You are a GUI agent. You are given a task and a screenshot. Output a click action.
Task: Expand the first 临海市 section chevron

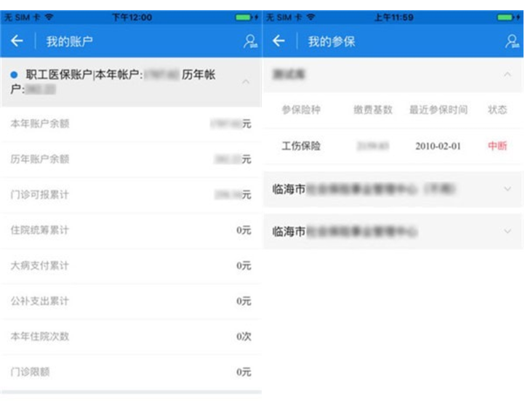point(507,189)
